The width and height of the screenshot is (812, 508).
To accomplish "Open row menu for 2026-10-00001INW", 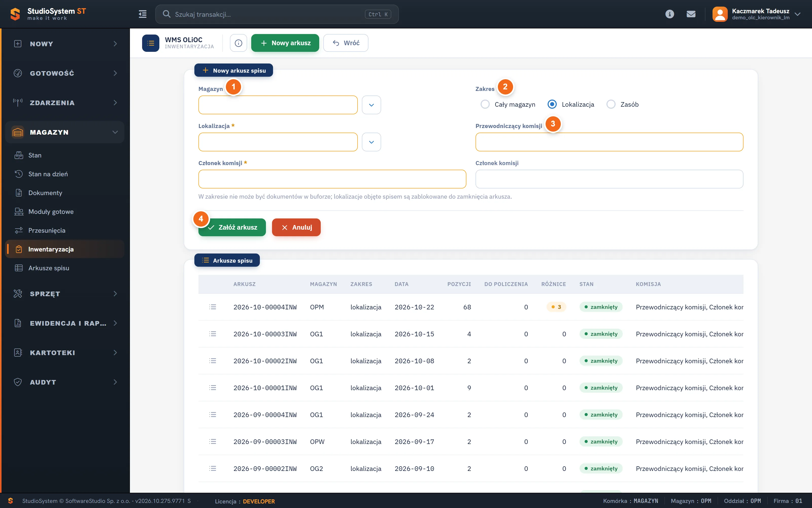I will point(213,387).
